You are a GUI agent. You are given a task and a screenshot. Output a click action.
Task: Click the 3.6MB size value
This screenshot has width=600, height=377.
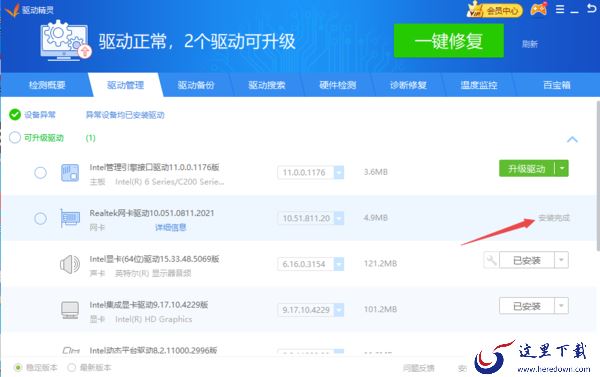376,172
